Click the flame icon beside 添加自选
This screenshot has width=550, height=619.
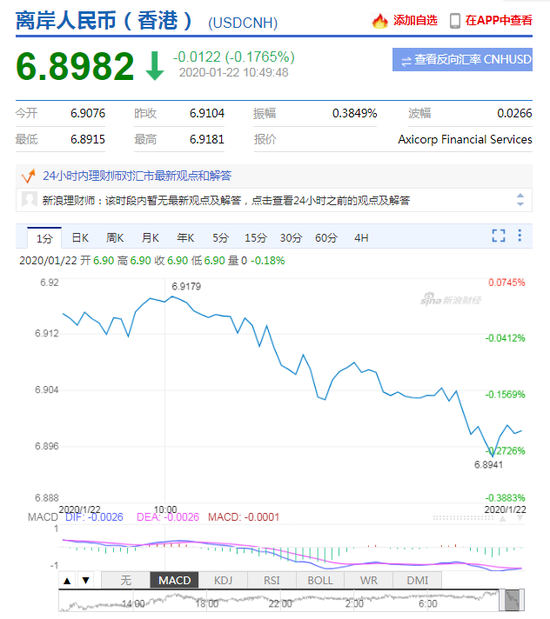tap(380, 21)
